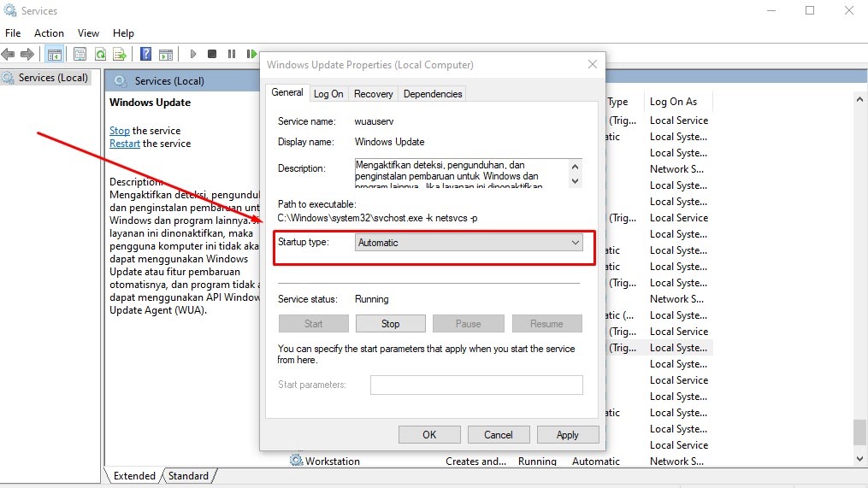Switch to the Log On tab
Viewport: 868px width, 488px height.
tap(328, 94)
